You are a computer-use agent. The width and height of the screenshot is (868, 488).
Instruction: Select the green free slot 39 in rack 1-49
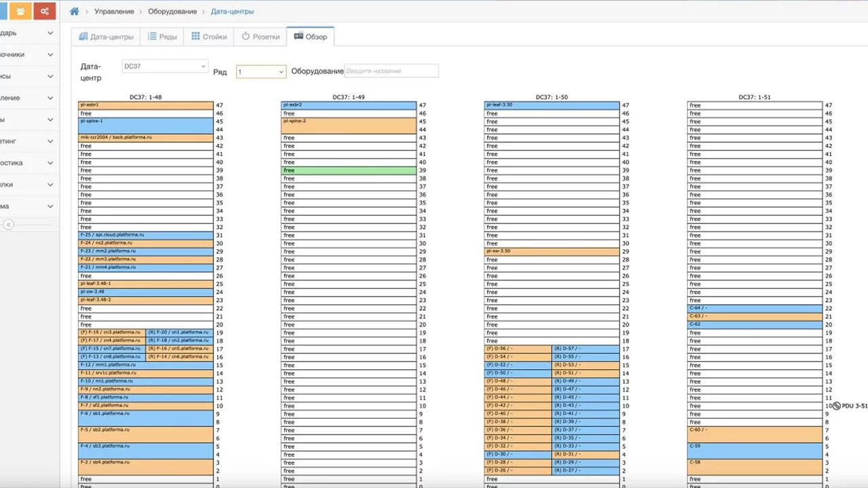pos(349,170)
